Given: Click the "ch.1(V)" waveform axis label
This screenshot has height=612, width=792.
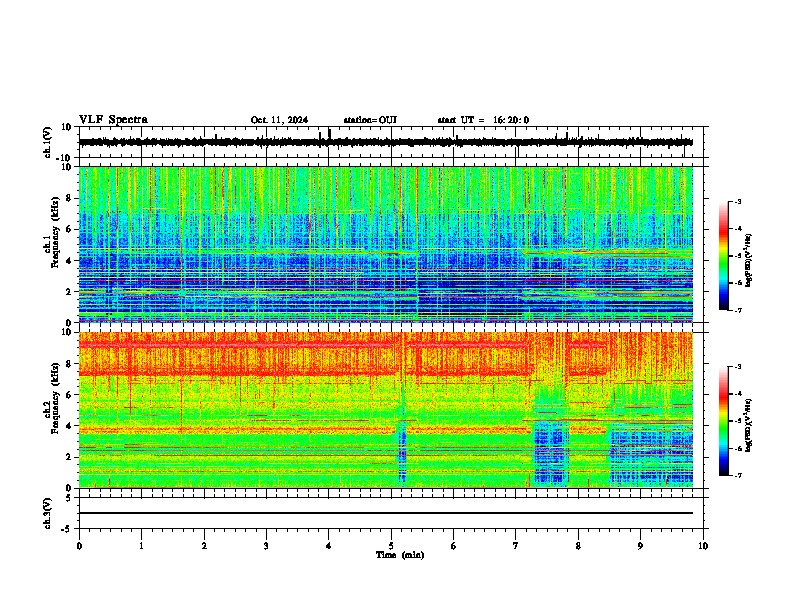Looking at the screenshot, I should [48, 142].
